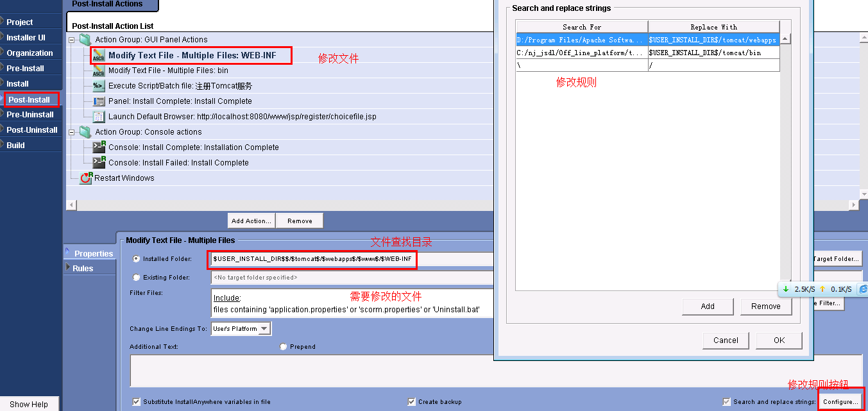Open the Project section in the sidebar
The image size is (868, 411).
[31, 22]
